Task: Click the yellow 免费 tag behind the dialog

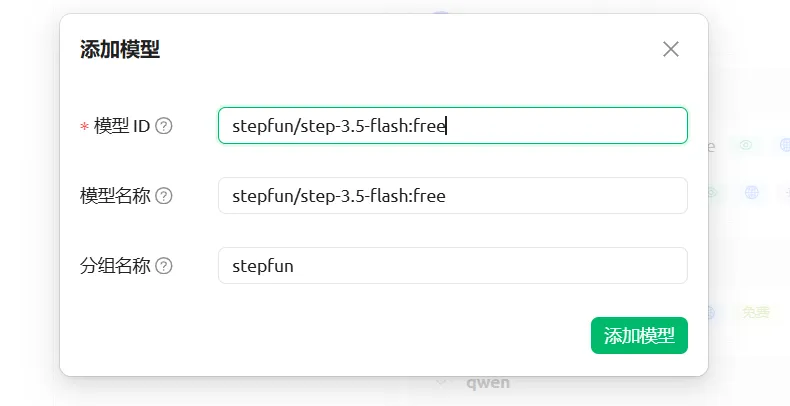Action: point(755,313)
